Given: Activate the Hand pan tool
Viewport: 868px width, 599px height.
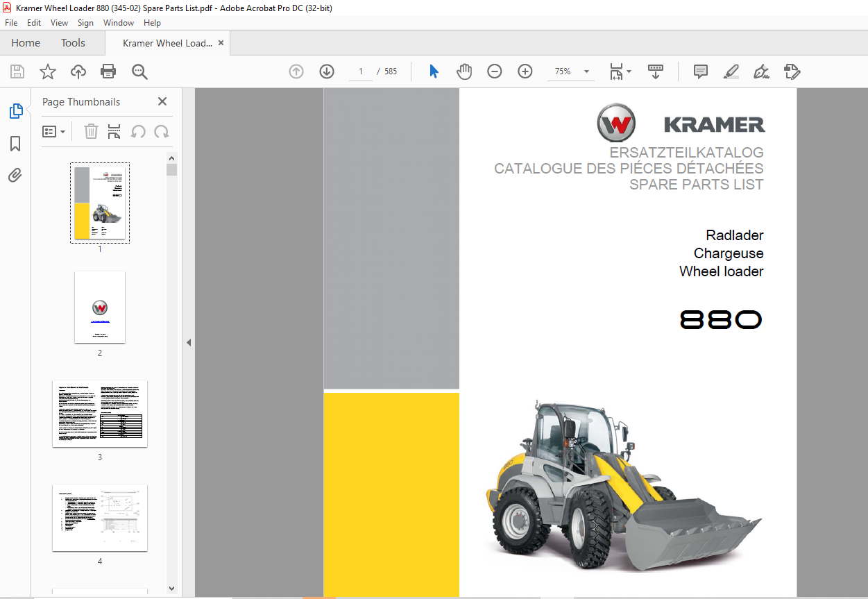Looking at the screenshot, I should [464, 71].
